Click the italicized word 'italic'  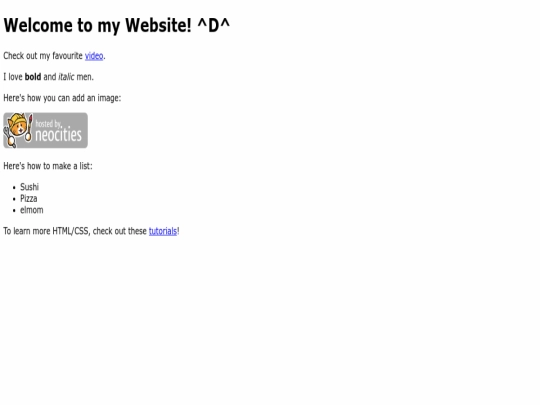pyautogui.click(x=66, y=77)
